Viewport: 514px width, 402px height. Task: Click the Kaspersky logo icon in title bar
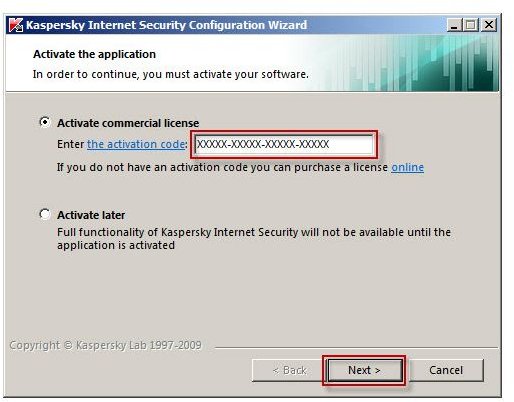[16, 25]
